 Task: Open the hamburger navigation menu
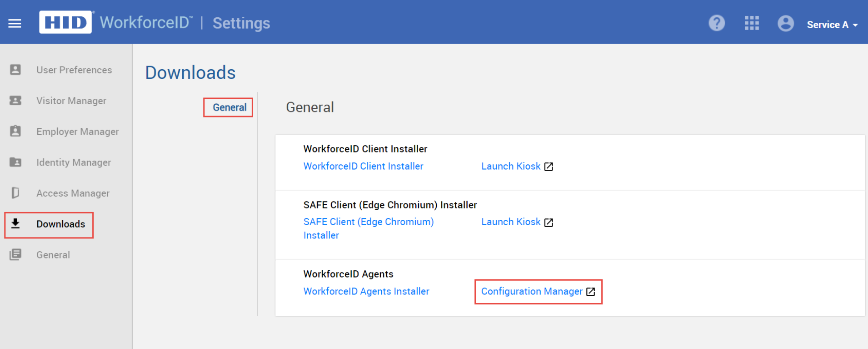click(x=15, y=23)
